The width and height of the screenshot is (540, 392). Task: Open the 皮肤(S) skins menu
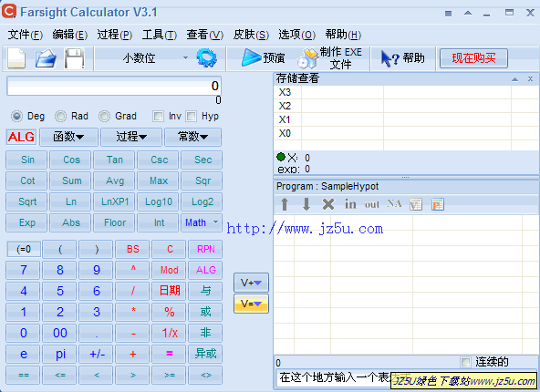251,35
